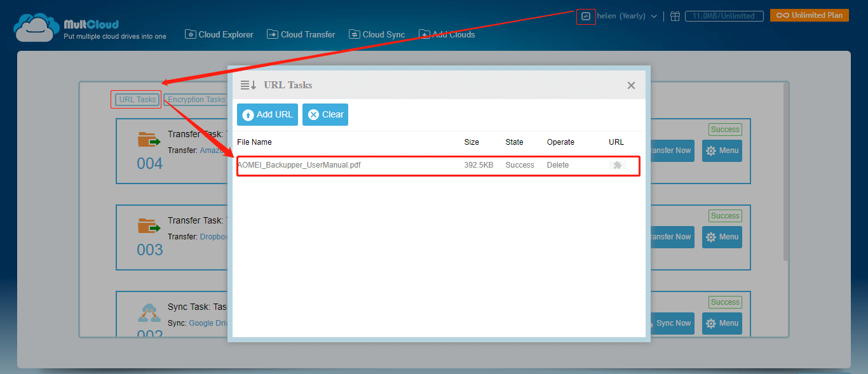Click Transfer Now for task 003
This screenshot has width=868, height=374.
(x=672, y=237)
